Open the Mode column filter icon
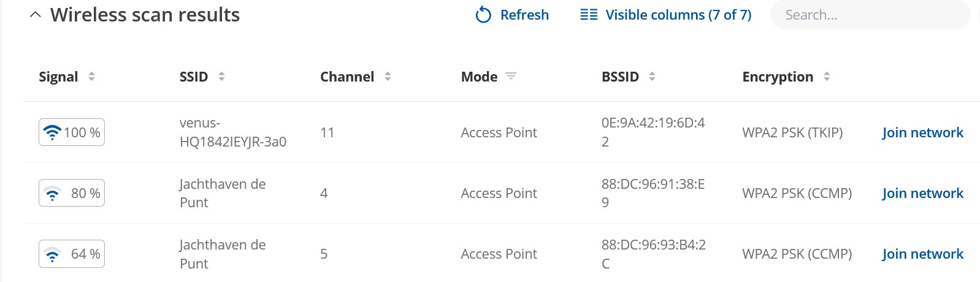 [511, 77]
